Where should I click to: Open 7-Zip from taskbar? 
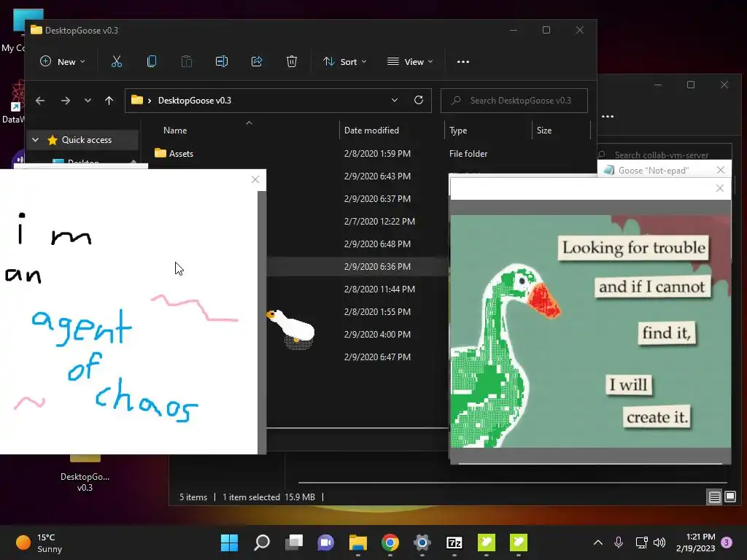click(x=454, y=542)
